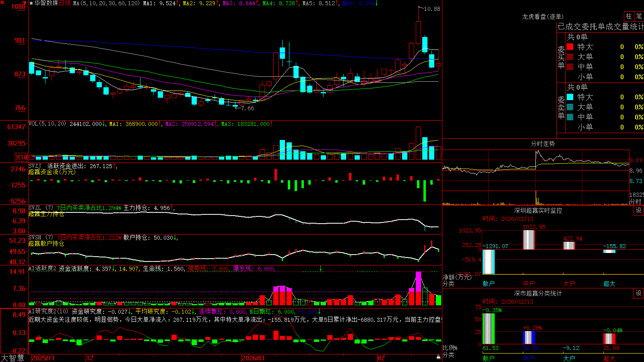Click the X10 volume scale box
The height and width of the screenshot is (362, 644).
click(21, 157)
